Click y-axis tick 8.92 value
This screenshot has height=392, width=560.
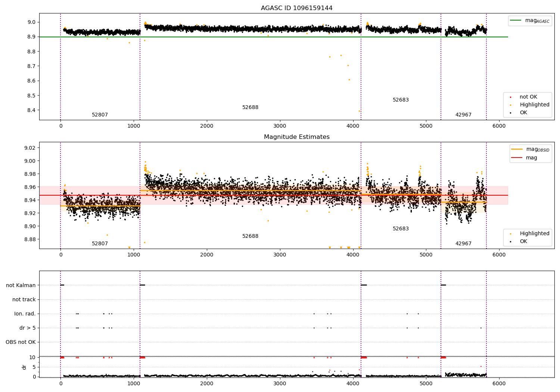tap(31, 213)
